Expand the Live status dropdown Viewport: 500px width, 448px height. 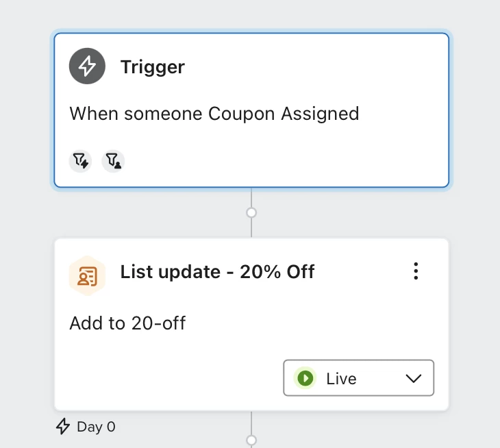(x=359, y=378)
